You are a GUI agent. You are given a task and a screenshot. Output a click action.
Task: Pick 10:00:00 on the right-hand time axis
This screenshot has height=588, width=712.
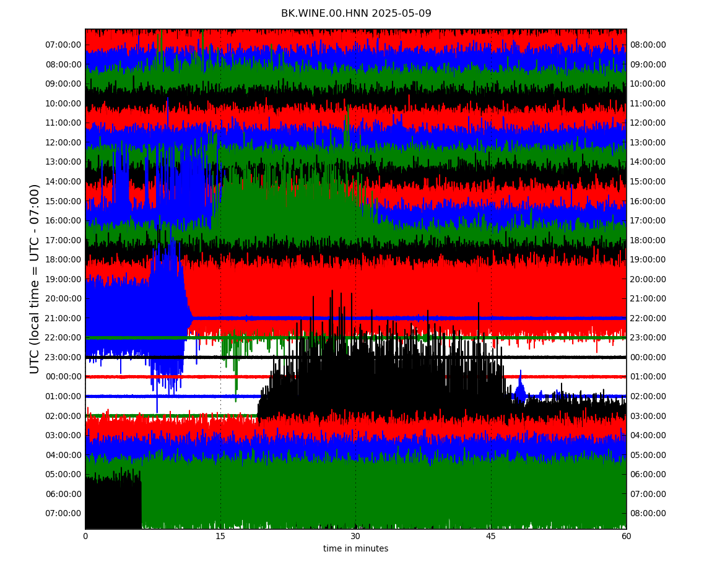point(648,84)
